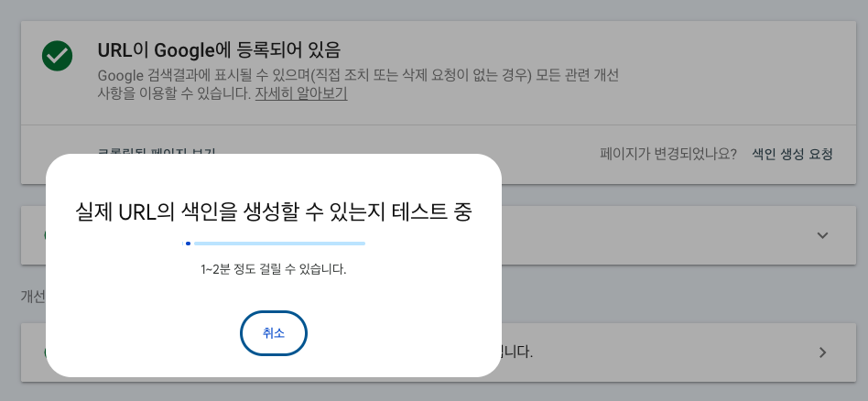Viewport: 868px width, 401px height.
Task: Click the partially hidden 개선 section label
Action: (x=33, y=296)
